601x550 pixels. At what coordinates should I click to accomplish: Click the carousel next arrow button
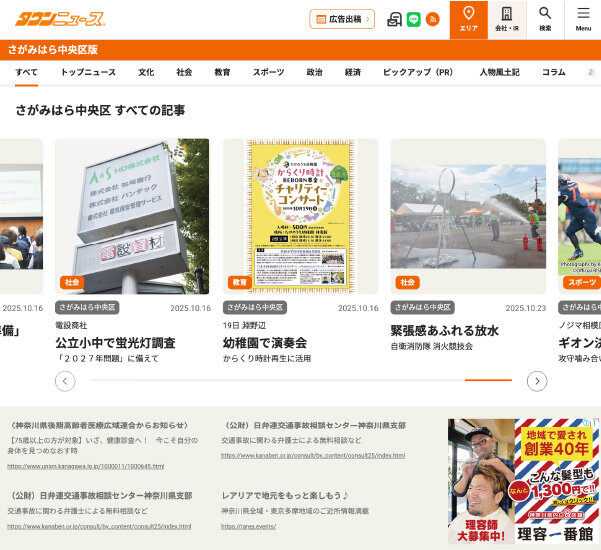537,381
